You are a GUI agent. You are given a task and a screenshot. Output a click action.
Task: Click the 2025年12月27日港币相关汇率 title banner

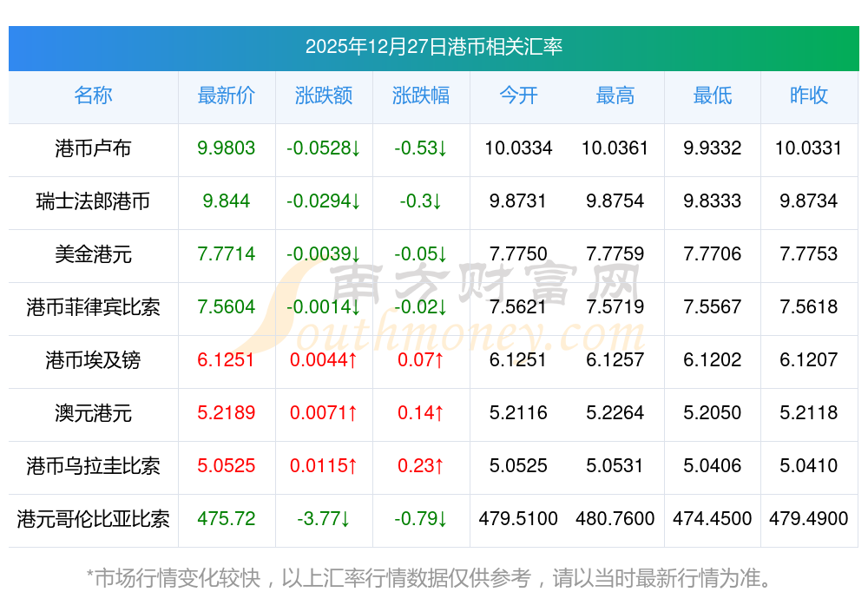433,47
